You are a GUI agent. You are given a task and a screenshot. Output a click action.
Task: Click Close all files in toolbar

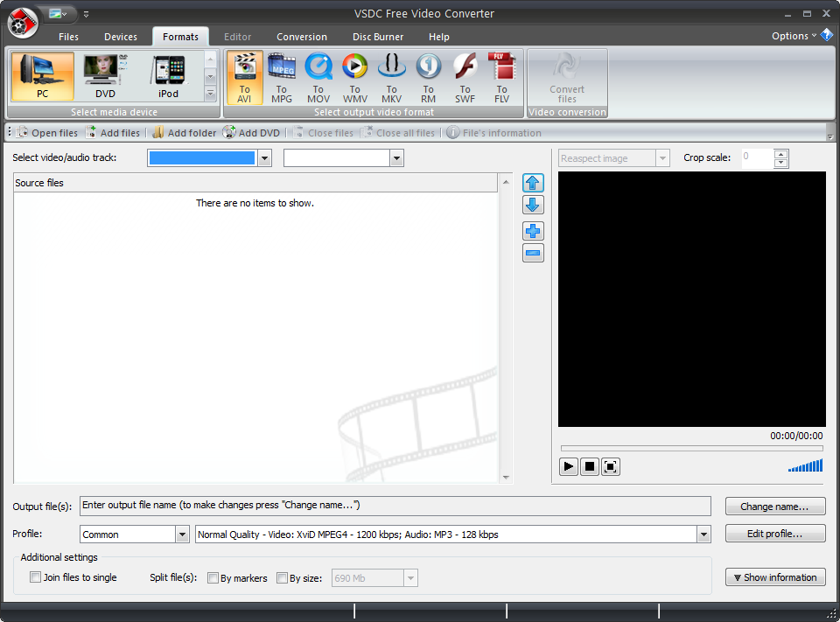coord(397,133)
